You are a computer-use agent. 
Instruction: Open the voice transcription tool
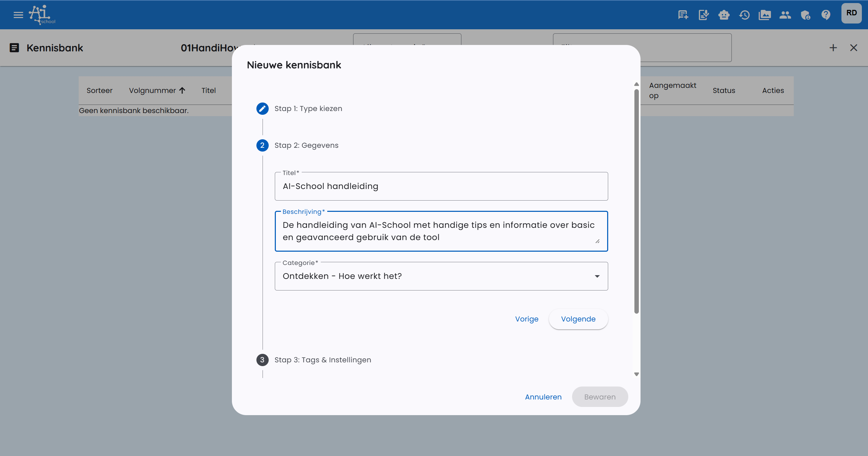coord(703,14)
